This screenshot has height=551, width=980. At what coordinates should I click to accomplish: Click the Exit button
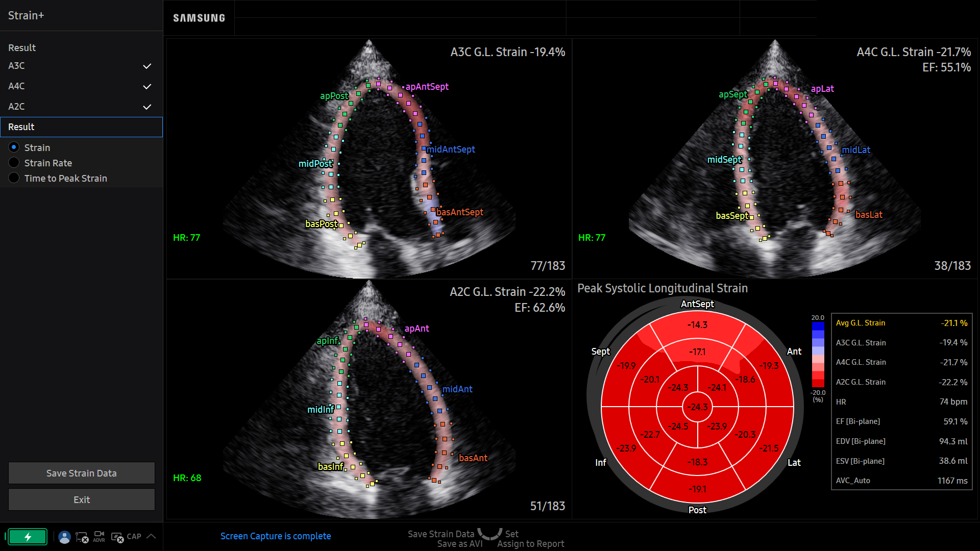click(82, 499)
